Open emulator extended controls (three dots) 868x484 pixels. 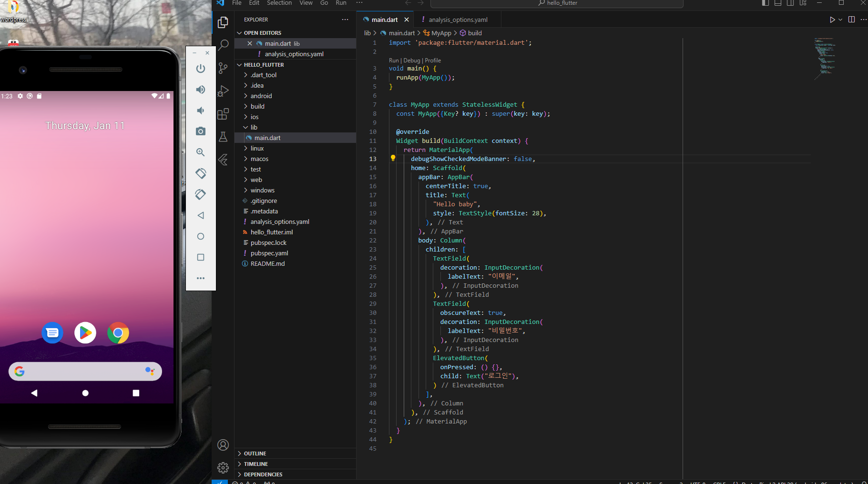tap(201, 278)
